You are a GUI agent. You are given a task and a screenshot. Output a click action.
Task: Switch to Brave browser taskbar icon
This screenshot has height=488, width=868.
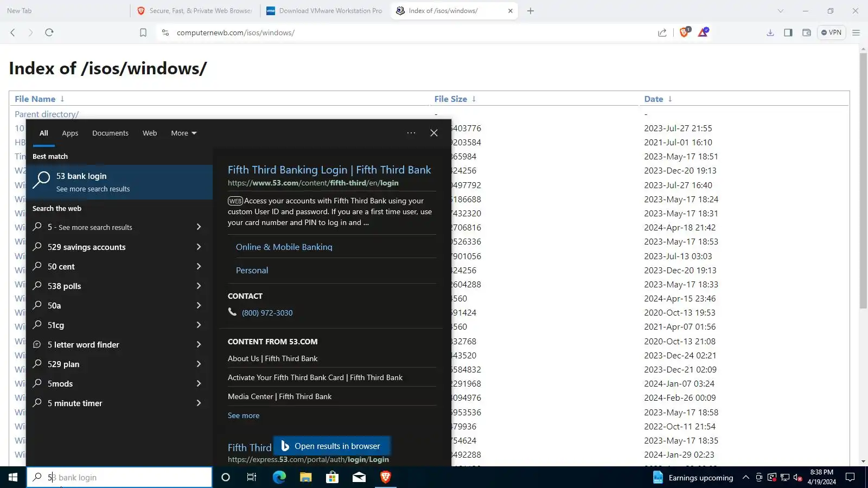click(x=386, y=477)
